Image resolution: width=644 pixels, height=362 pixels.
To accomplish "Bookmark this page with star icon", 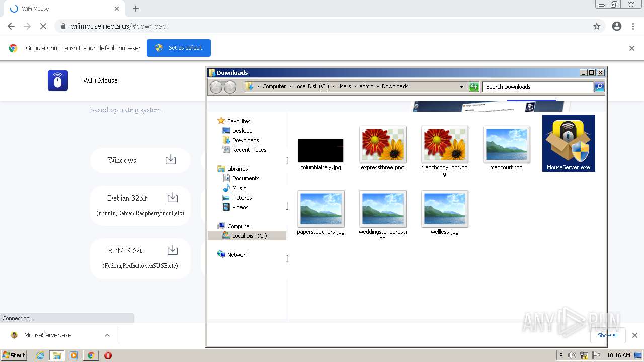I will [597, 26].
